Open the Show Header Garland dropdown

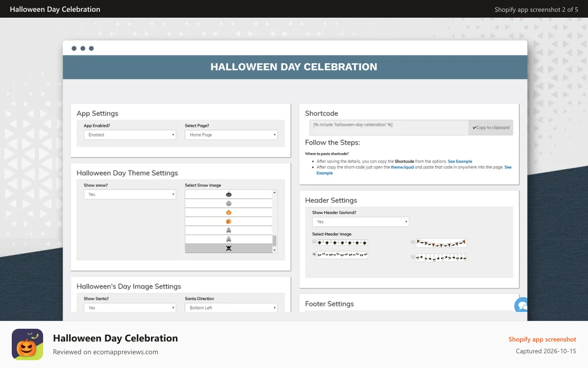pyautogui.click(x=360, y=222)
